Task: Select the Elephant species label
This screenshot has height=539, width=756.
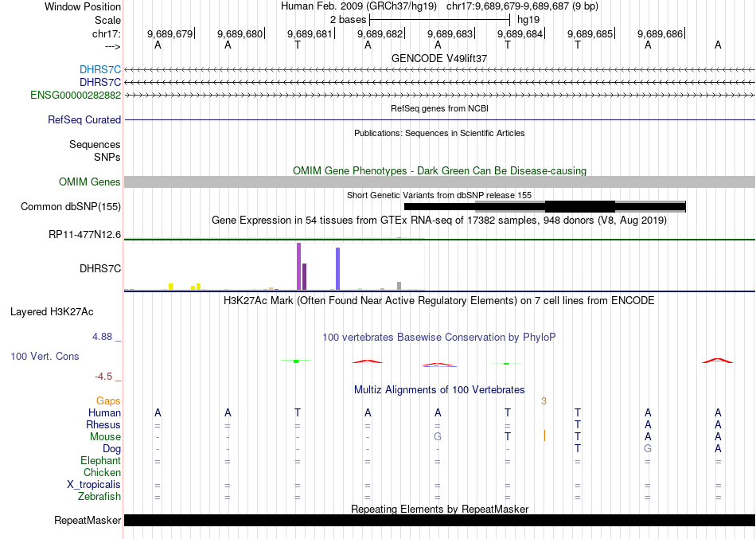Action: 101,460
